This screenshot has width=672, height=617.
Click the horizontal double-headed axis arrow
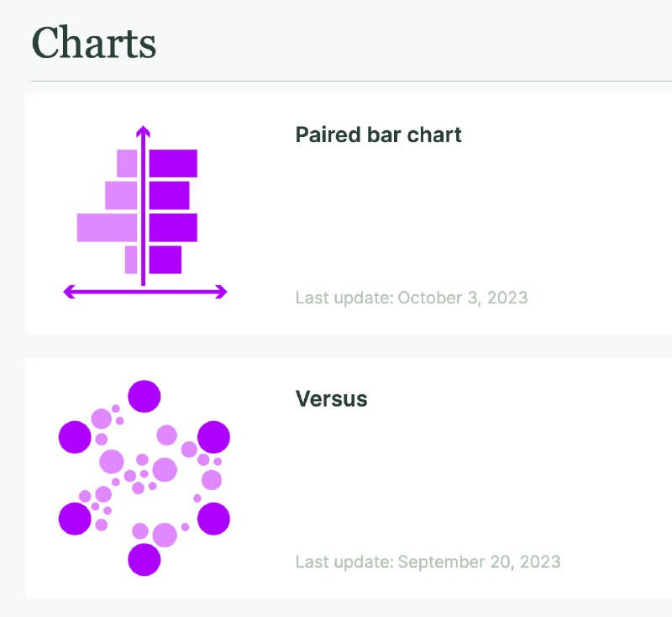pos(144,292)
